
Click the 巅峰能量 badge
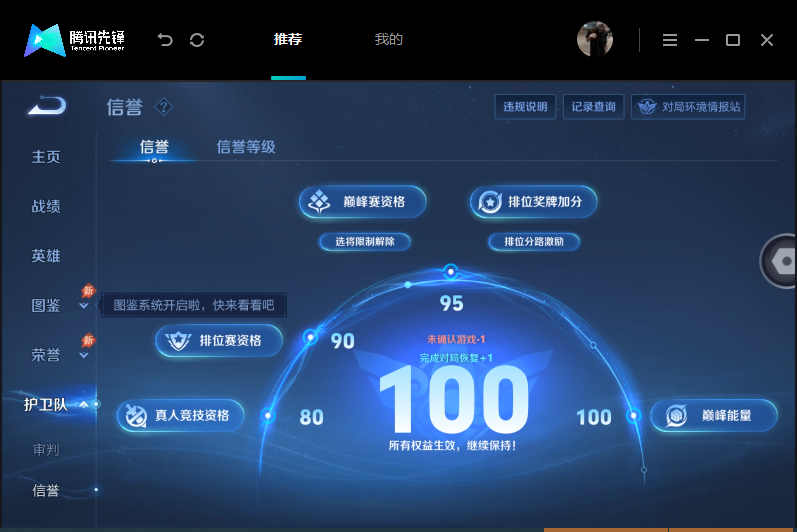[x=714, y=416]
